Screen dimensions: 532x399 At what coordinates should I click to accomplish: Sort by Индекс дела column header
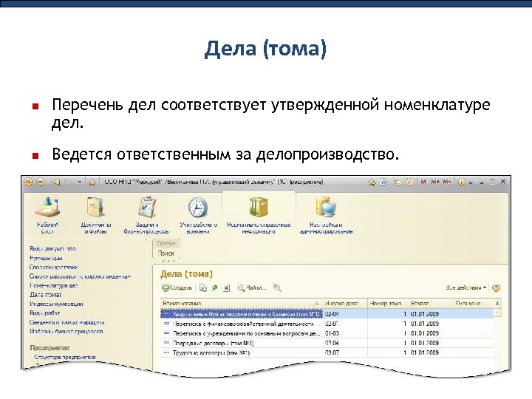[x=345, y=304]
